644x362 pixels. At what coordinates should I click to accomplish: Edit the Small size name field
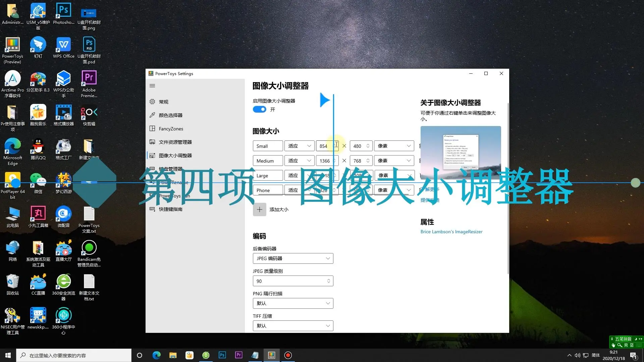(x=268, y=146)
